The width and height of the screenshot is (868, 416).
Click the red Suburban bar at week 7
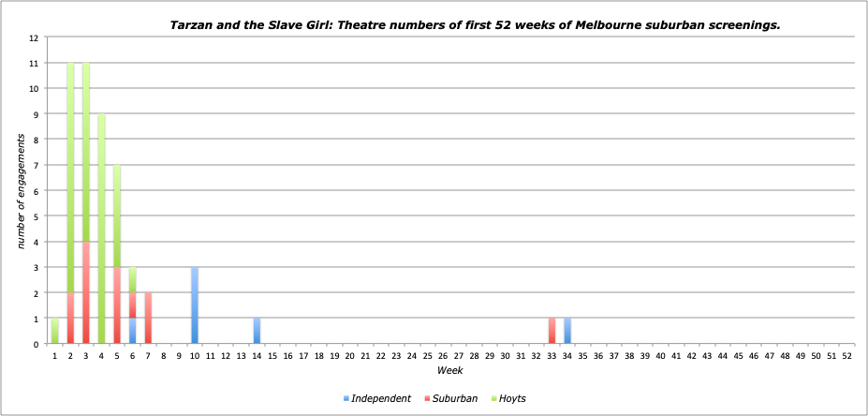tap(148, 319)
